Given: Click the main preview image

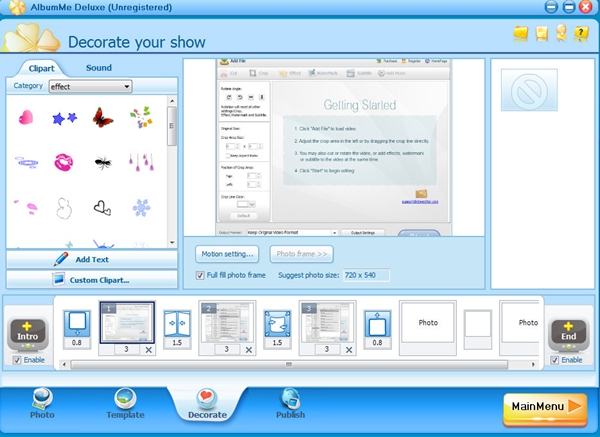Looking at the screenshot, I should coord(334,147).
